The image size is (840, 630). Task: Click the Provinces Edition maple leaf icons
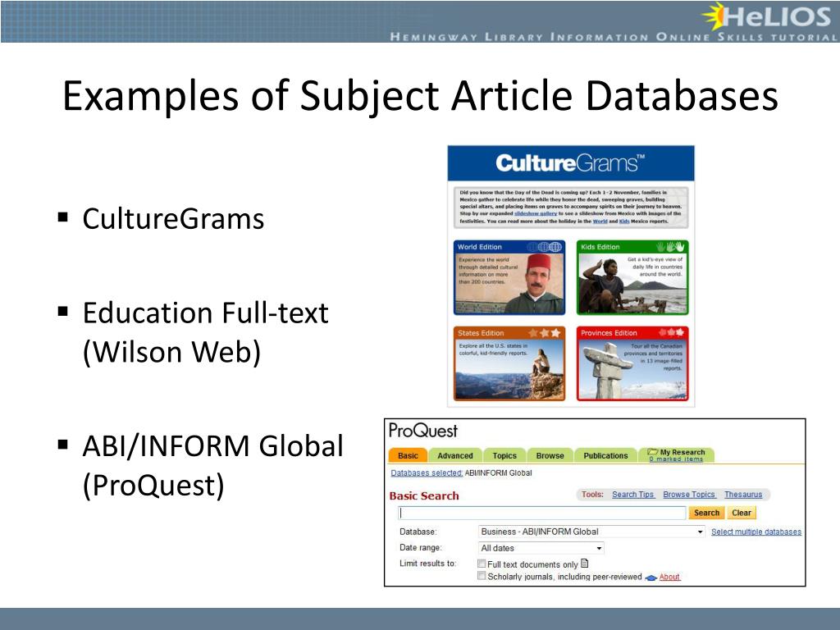pos(671,332)
